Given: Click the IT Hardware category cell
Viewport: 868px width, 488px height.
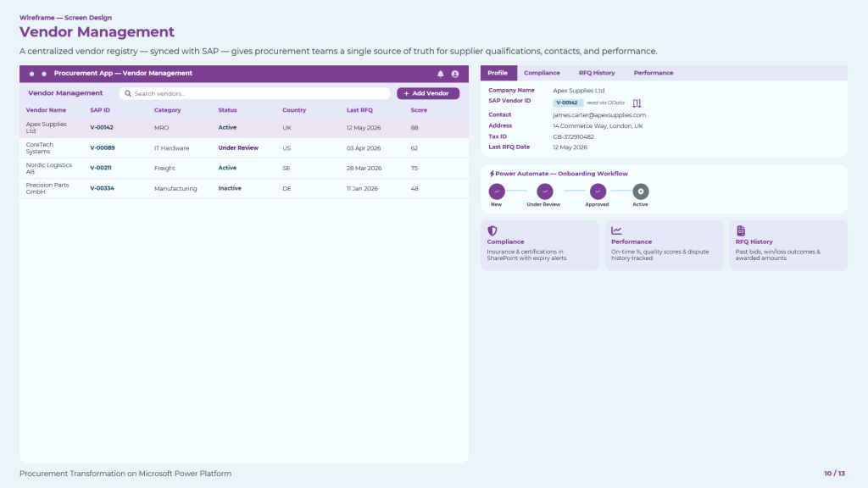Looking at the screenshot, I should pos(171,148).
